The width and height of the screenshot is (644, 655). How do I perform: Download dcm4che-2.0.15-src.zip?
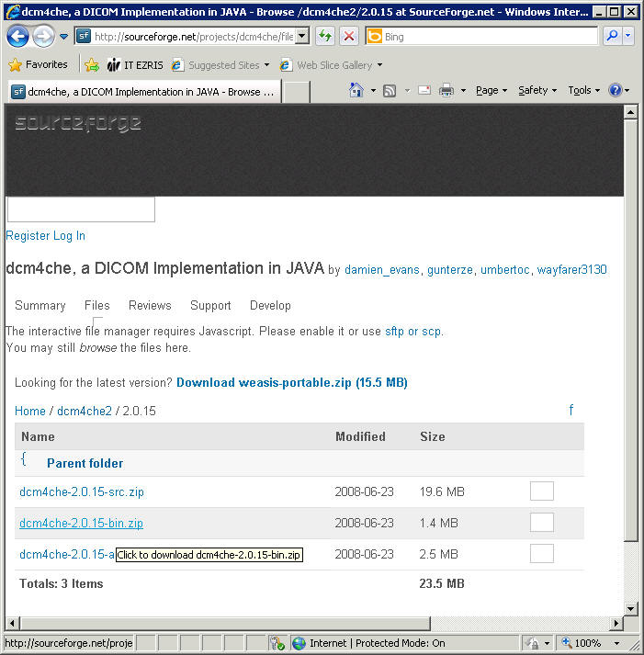82,492
